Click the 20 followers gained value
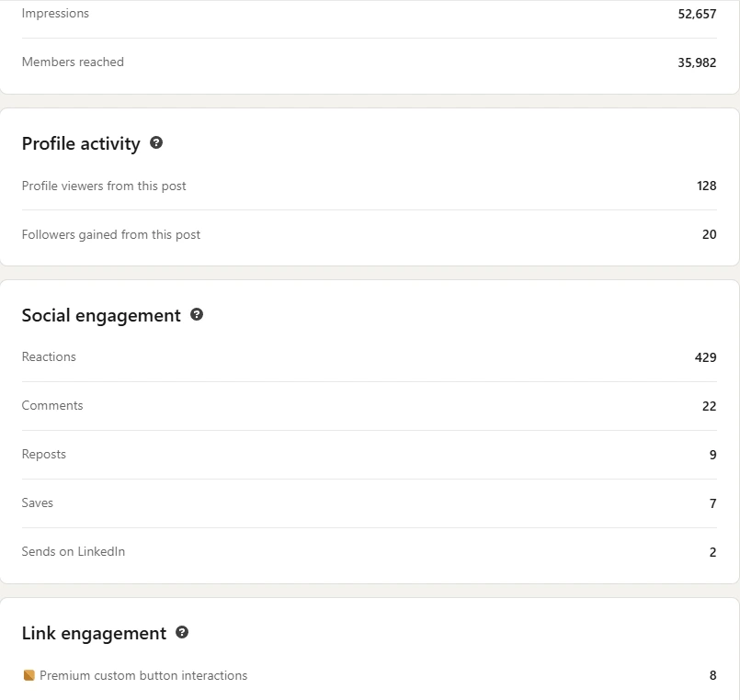 709,234
